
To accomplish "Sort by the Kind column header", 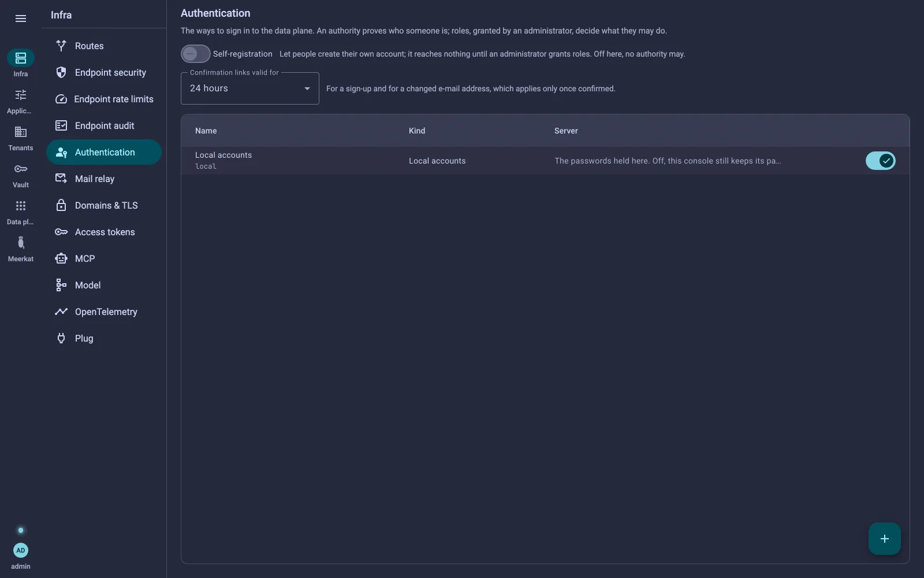I will [x=417, y=131].
